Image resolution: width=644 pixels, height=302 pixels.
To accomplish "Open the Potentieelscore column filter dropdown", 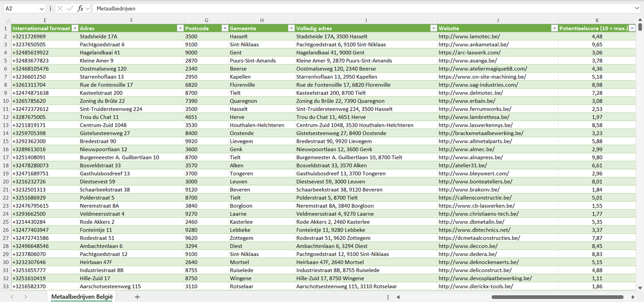I will [x=632, y=28].
